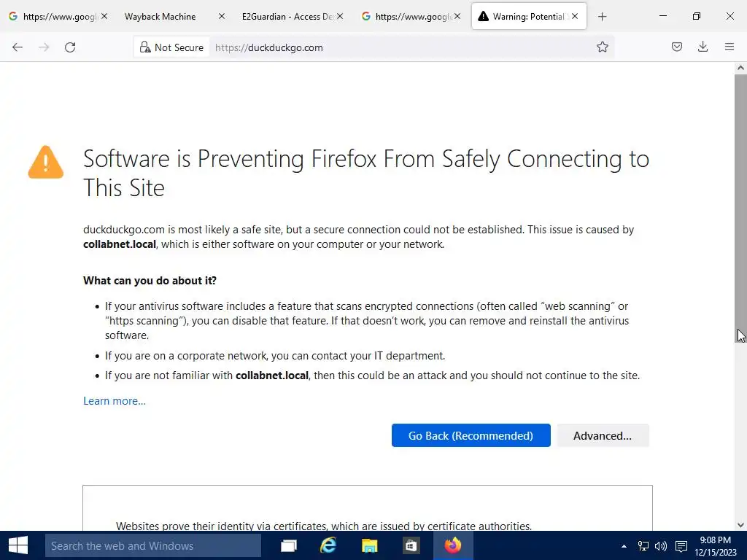This screenshot has width=747, height=560.
Task: Click the page title about Software Preventing Firefox
Action: [366, 173]
